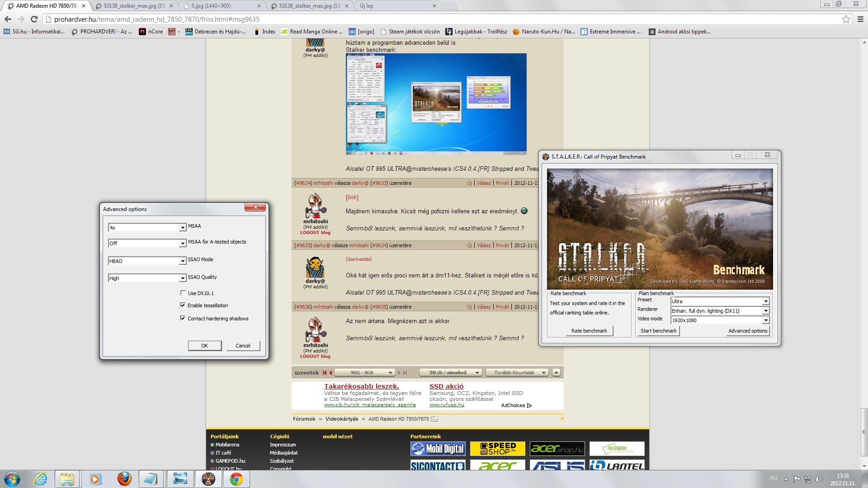Open Firefox from the taskbar
Screen dimensions: 868x488
(x=124, y=479)
